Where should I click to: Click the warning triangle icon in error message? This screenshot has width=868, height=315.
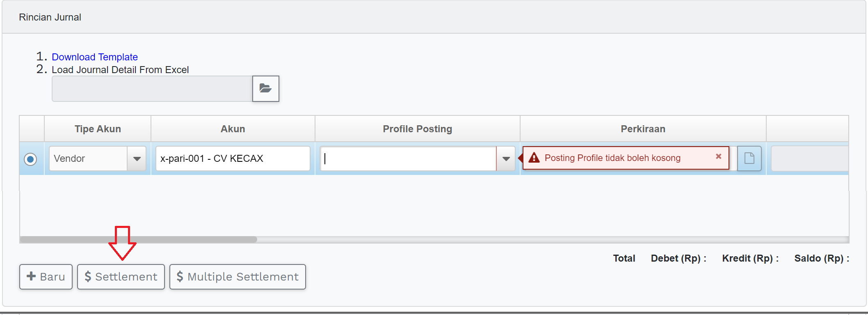(534, 158)
